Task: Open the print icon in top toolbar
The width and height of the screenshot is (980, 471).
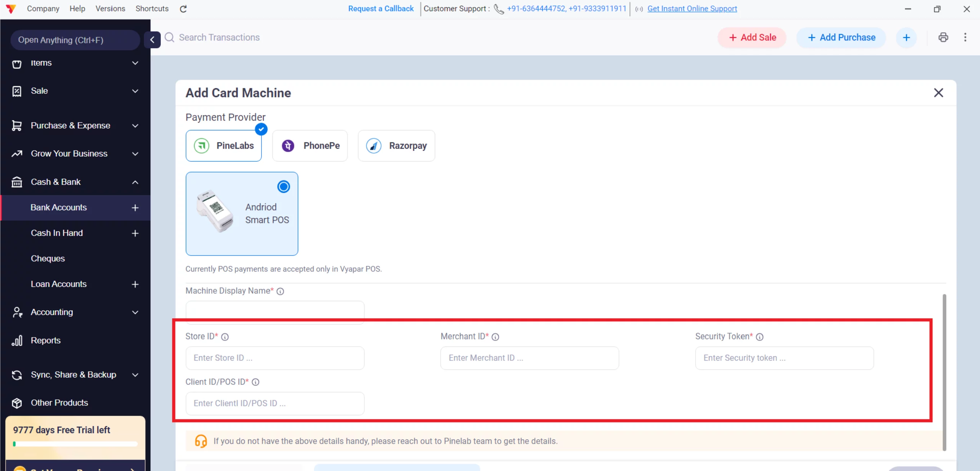Action: click(x=943, y=38)
